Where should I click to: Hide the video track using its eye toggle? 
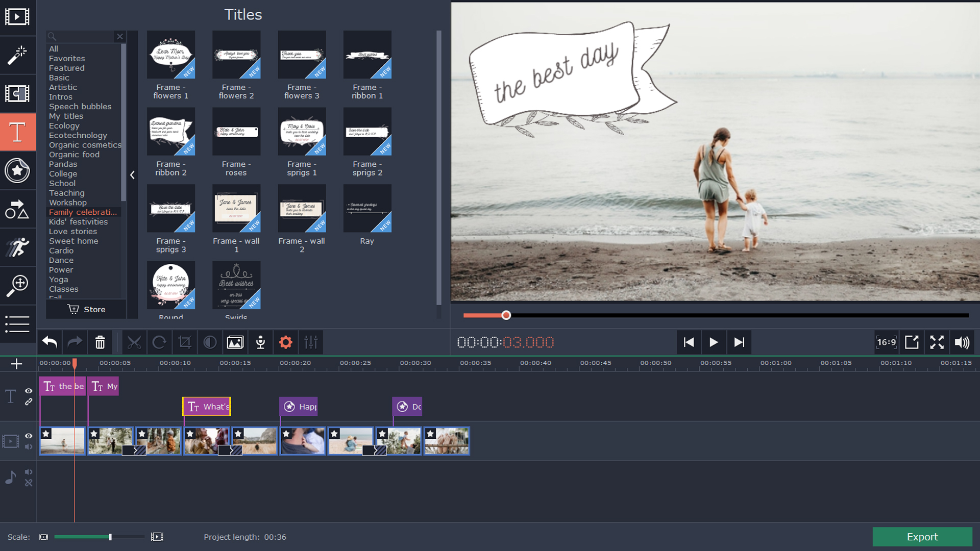29,436
